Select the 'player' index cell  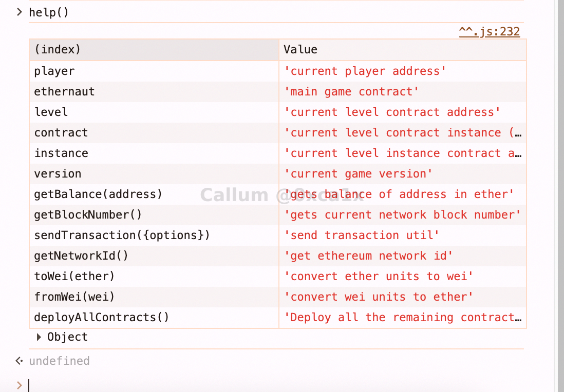pyautogui.click(x=154, y=71)
